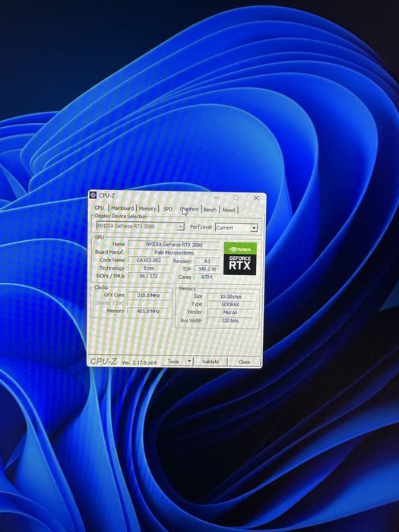Screen dimensions: 399x532
Task: Select the Graphics tab
Action: [189, 209]
